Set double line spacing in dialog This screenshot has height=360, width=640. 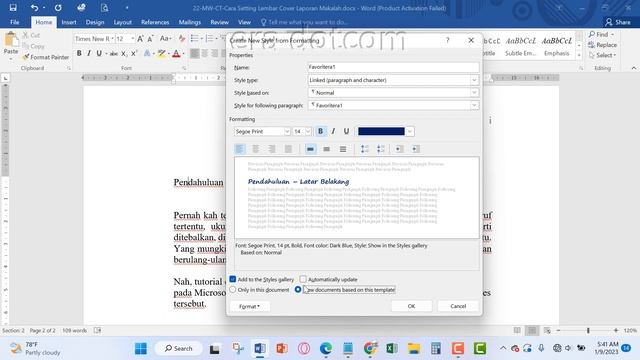[343, 149]
